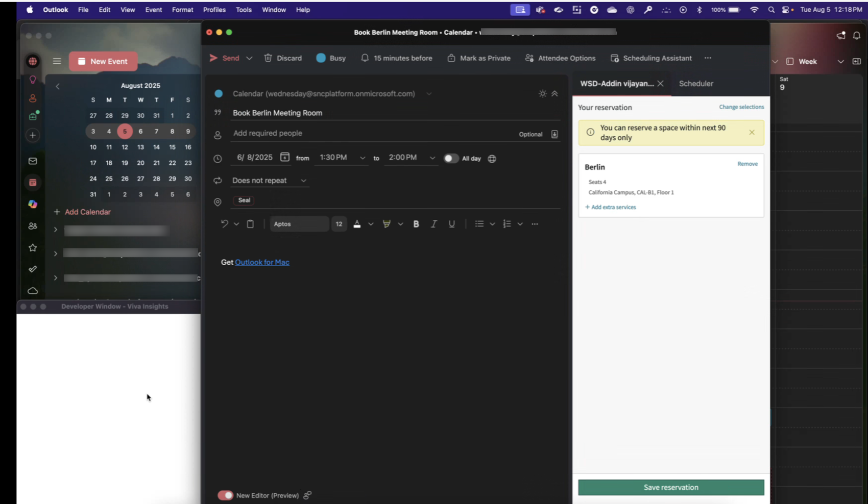The height and width of the screenshot is (504, 868).
Task: Open the Does not repeat dropdown
Action: pyautogui.click(x=269, y=181)
